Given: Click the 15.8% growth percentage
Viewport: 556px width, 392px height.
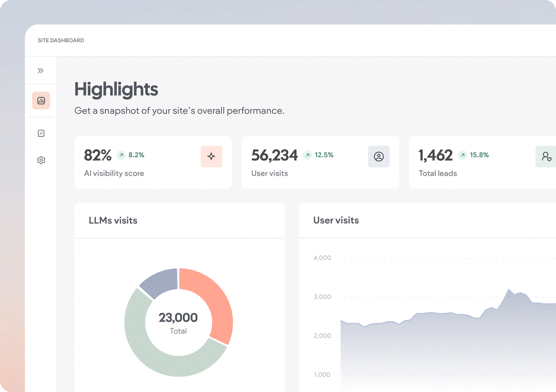Looking at the screenshot, I should coord(479,155).
